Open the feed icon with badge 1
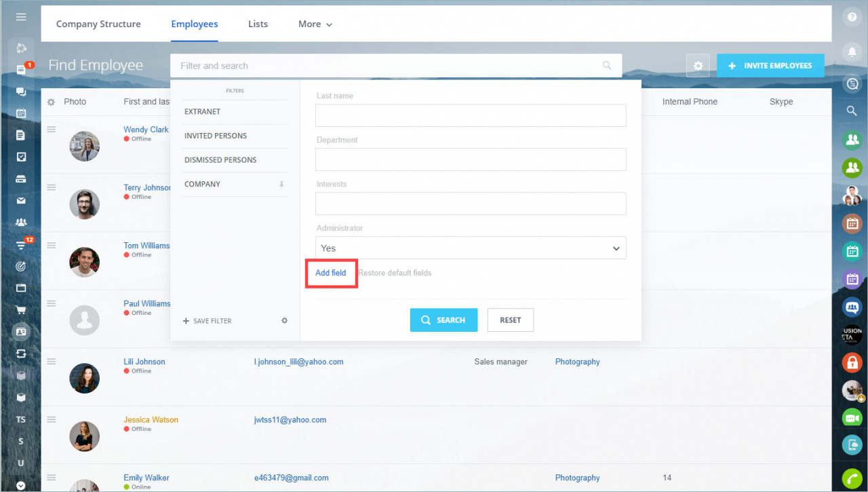 pyautogui.click(x=21, y=69)
